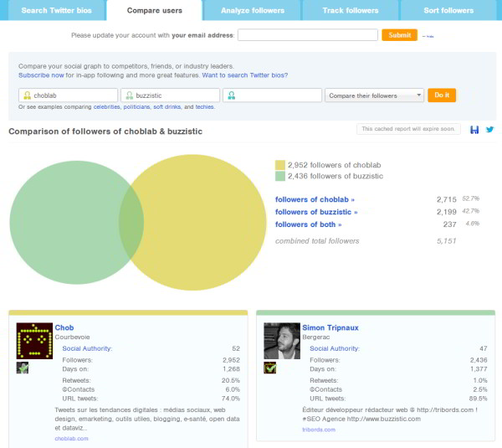502x448 pixels.
Task: Click the user icon in choblab field
Action: coord(28,95)
